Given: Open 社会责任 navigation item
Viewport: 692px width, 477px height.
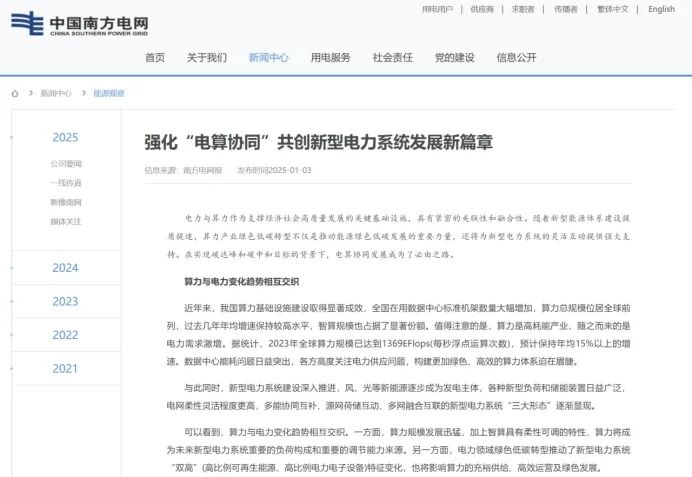Looking at the screenshot, I should tap(392, 58).
